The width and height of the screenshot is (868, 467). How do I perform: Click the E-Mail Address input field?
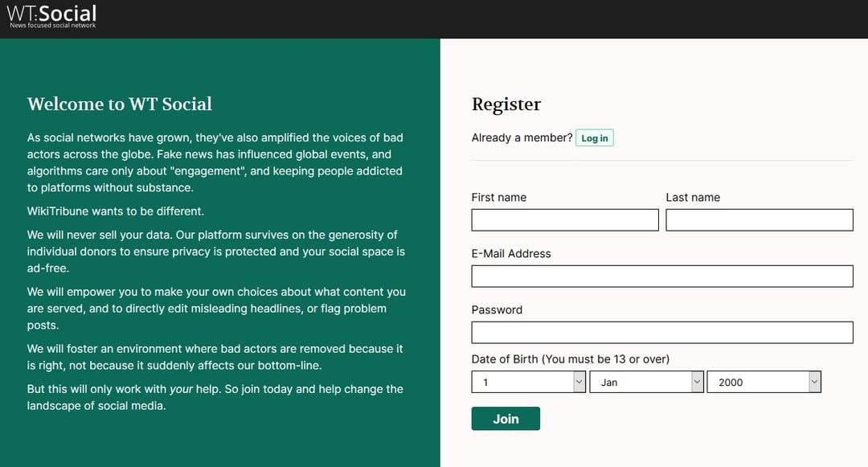pyautogui.click(x=661, y=276)
